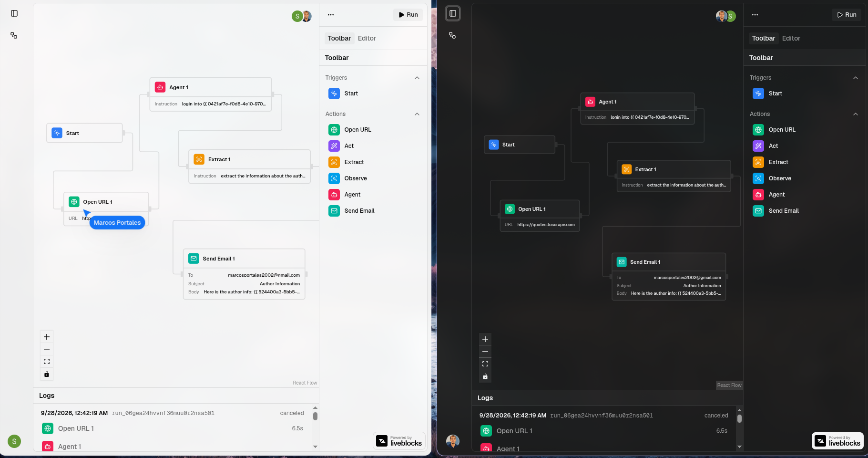868x458 pixels.
Task: Click run ID text in light logs
Action: coord(163,413)
